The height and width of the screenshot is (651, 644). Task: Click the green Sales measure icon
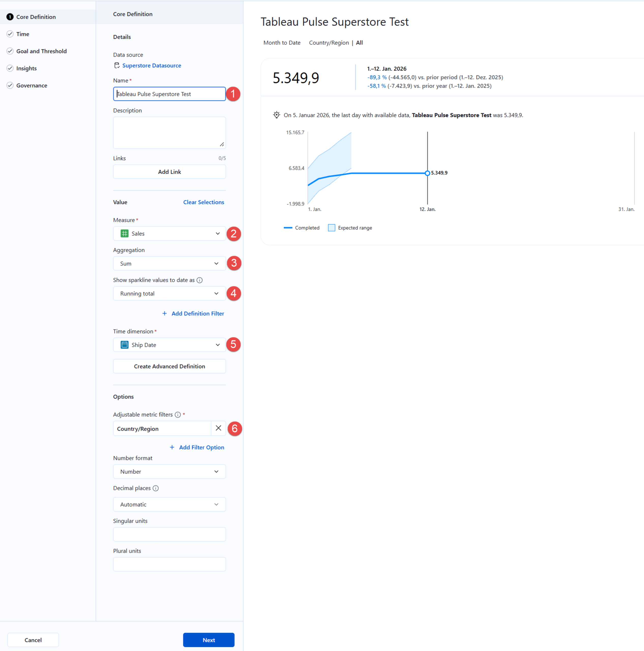(x=124, y=233)
